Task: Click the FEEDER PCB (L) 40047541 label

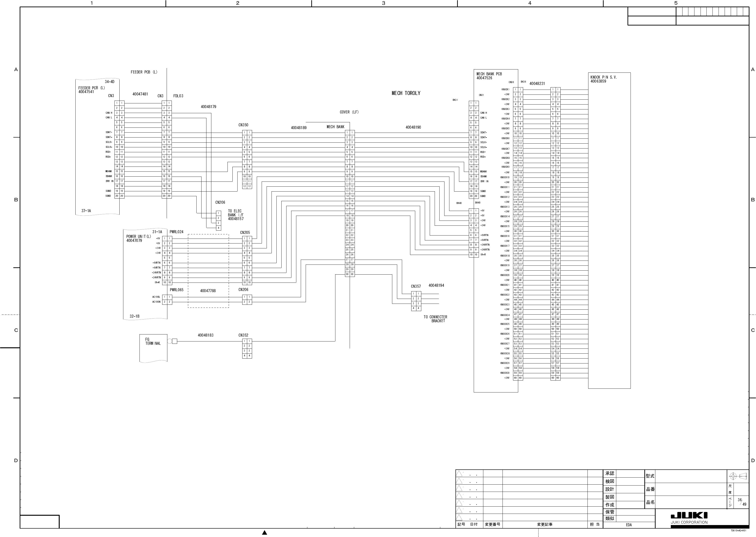Action: point(91,90)
